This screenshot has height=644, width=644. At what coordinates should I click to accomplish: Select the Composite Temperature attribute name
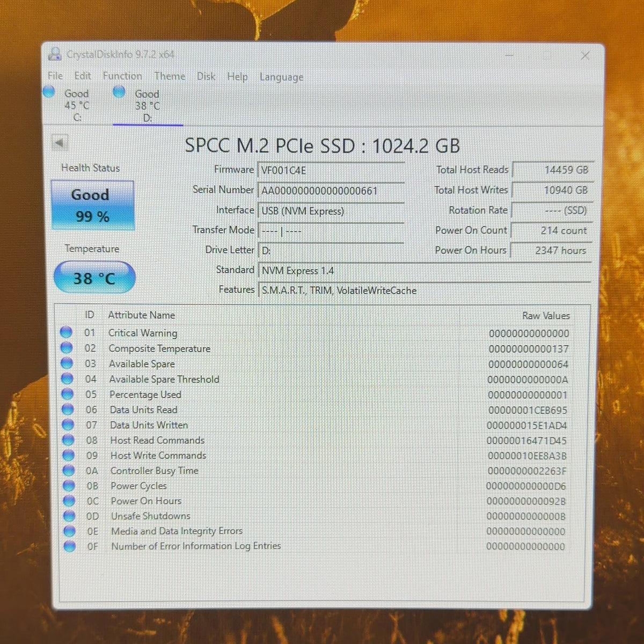pyautogui.click(x=159, y=348)
